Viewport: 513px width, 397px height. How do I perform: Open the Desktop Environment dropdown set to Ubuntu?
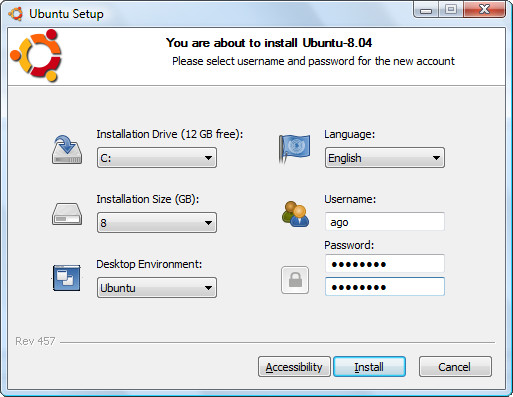pos(157,287)
